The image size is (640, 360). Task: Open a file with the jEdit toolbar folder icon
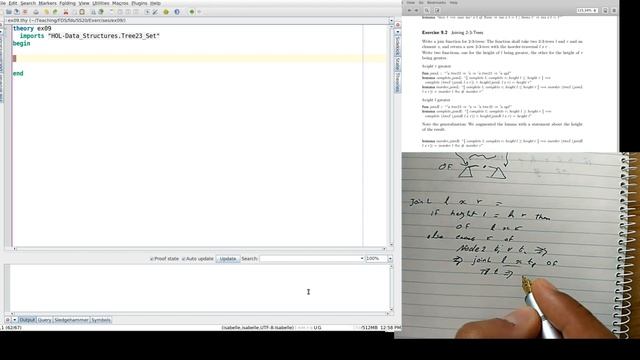tap(9, 12)
